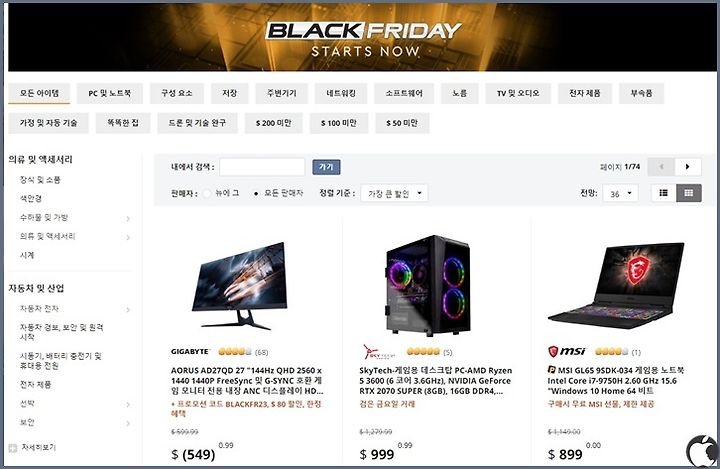Open the 가장 큰 할인 sort dropdown
Viewport: 720px width, 469px height.
tap(395, 193)
